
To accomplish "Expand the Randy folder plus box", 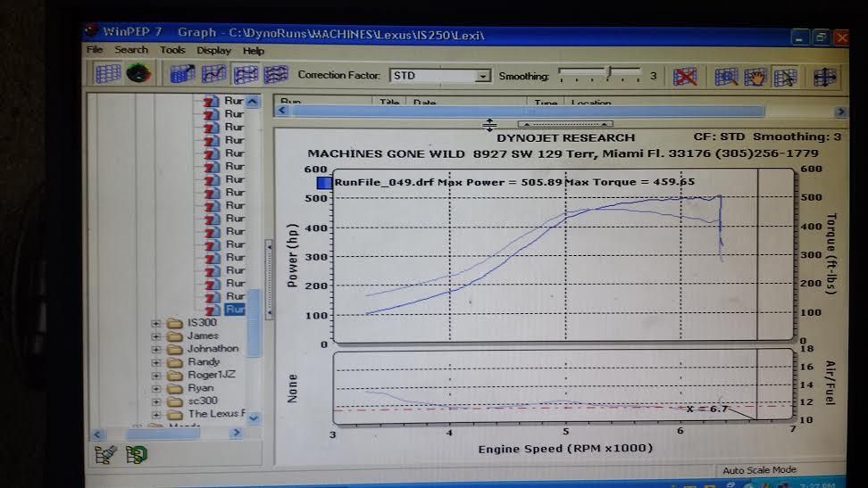I will (156, 363).
